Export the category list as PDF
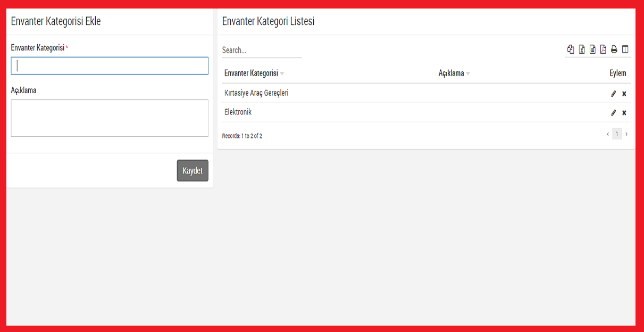 click(603, 49)
